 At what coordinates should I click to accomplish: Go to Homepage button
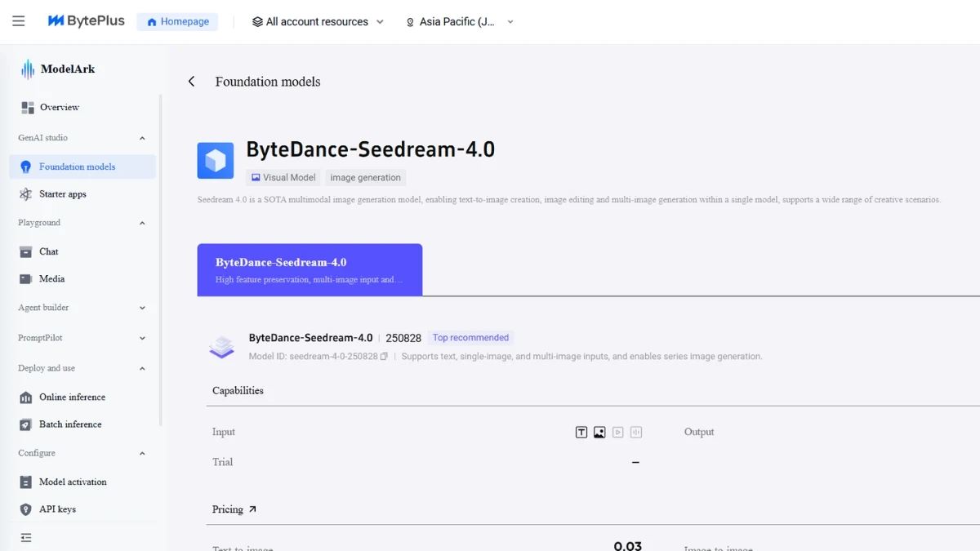[x=177, y=22]
